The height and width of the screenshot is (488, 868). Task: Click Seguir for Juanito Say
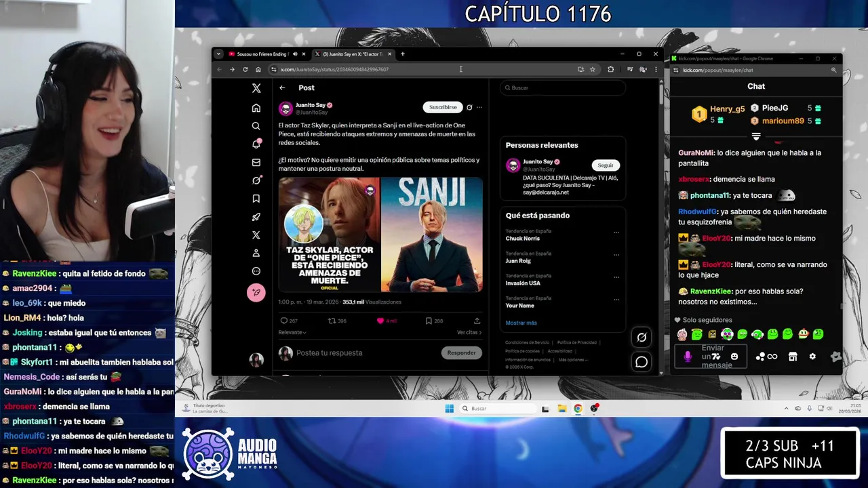pyautogui.click(x=606, y=165)
